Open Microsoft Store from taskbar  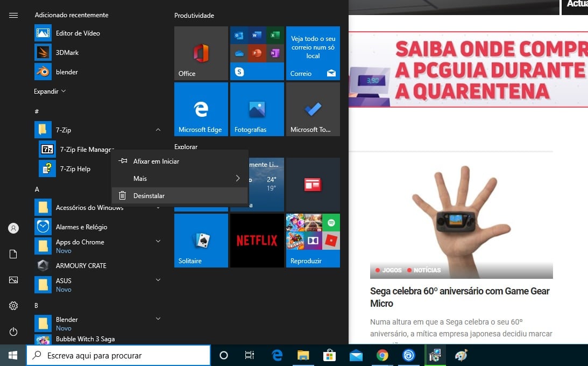point(329,355)
